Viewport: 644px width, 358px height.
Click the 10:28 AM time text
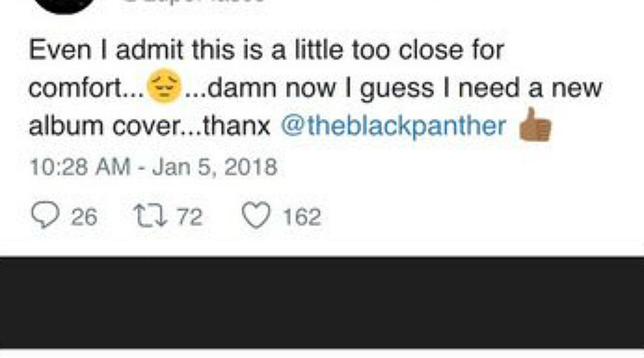80,166
